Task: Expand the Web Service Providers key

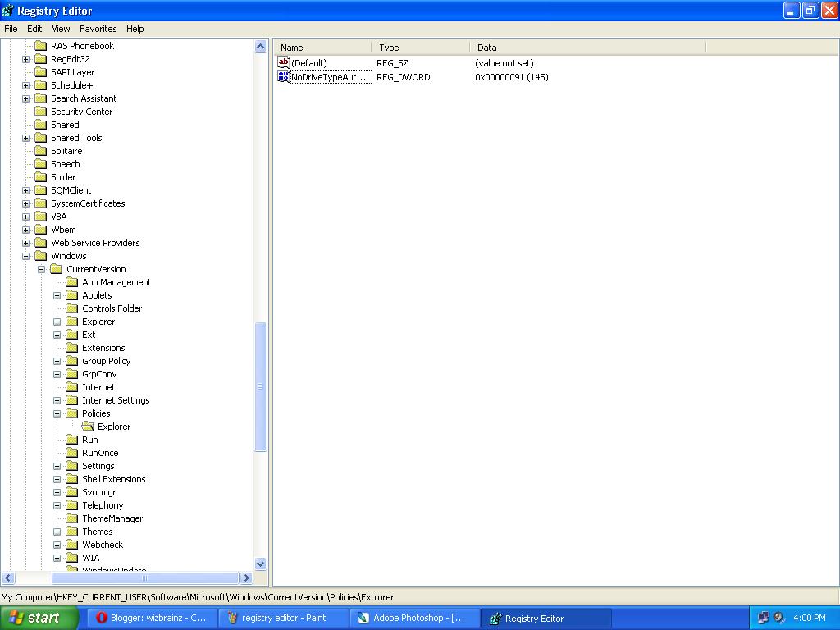Action: 25,243
